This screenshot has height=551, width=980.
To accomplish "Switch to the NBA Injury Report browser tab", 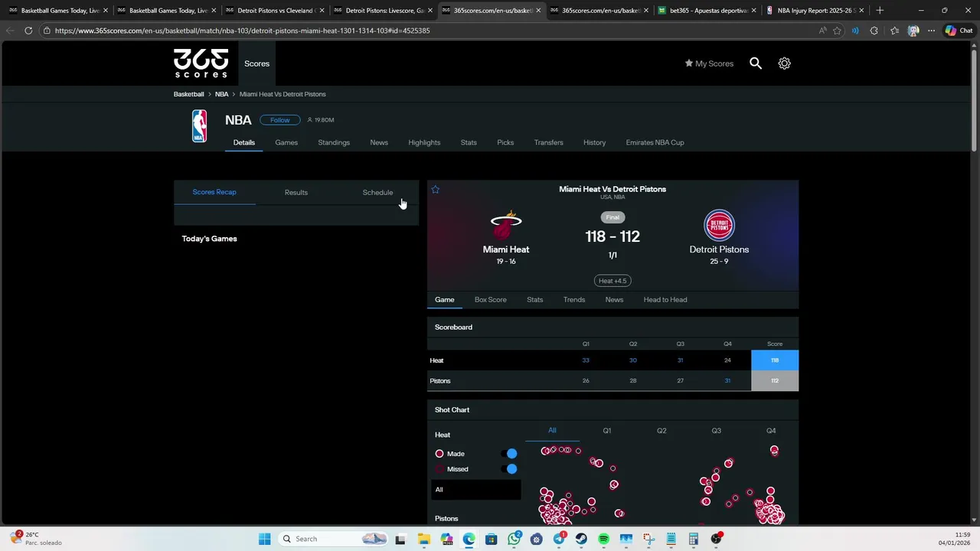I will coord(817,11).
